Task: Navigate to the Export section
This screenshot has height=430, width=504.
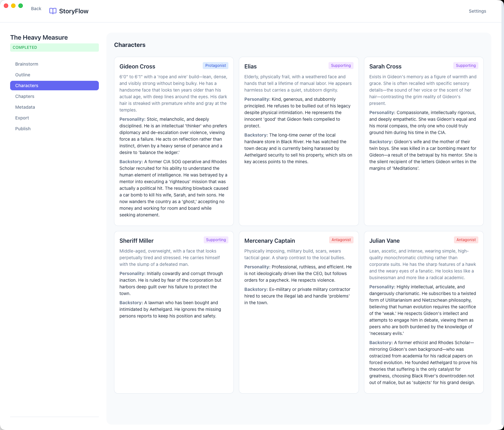Action: [x=22, y=118]
